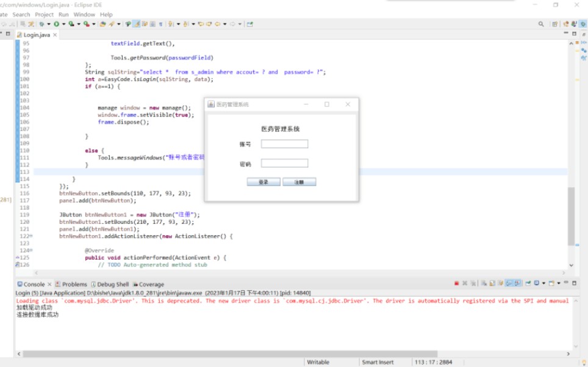Open search using the magnifier icon
The height and width of the screenshot is (367, 588).
click(x=542, y=24)
